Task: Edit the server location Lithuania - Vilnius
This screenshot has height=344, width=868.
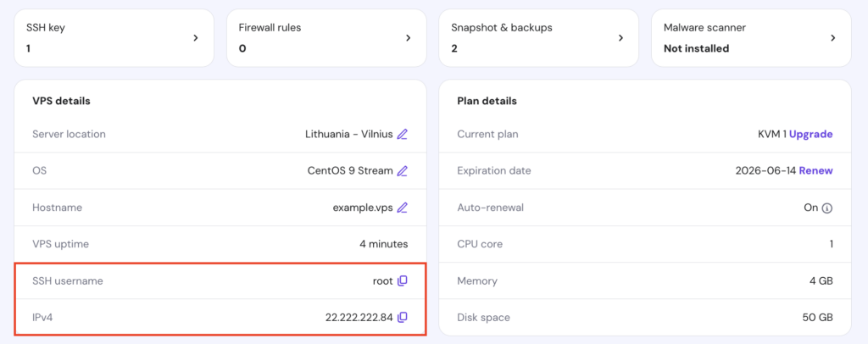Action: click(x=403, y=134)
